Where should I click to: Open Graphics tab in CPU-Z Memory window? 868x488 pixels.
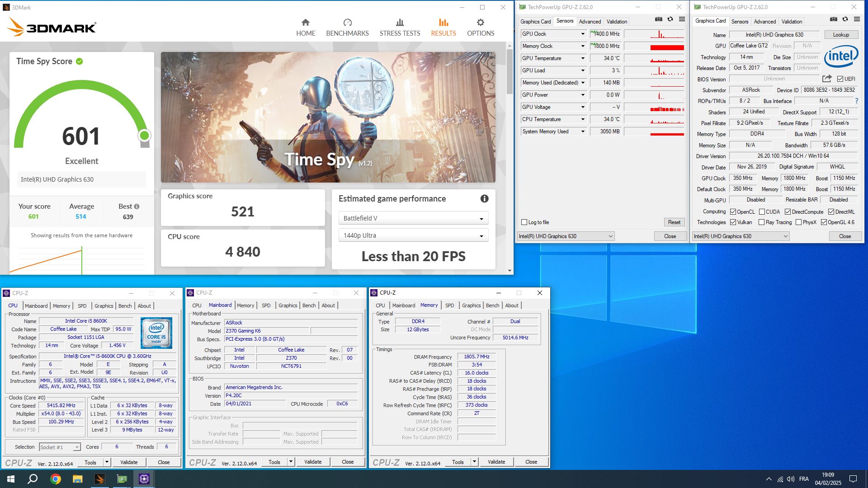coord(472,305)
